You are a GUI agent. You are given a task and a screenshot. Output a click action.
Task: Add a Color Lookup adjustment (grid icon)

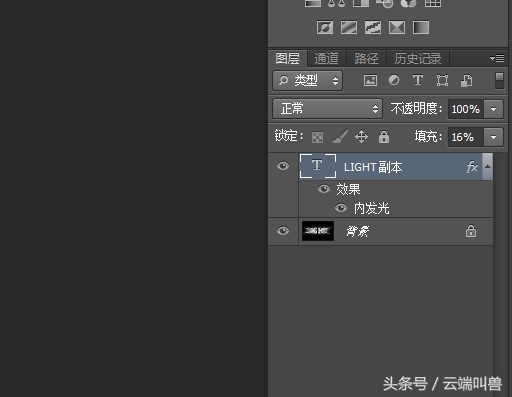[433, 3]
